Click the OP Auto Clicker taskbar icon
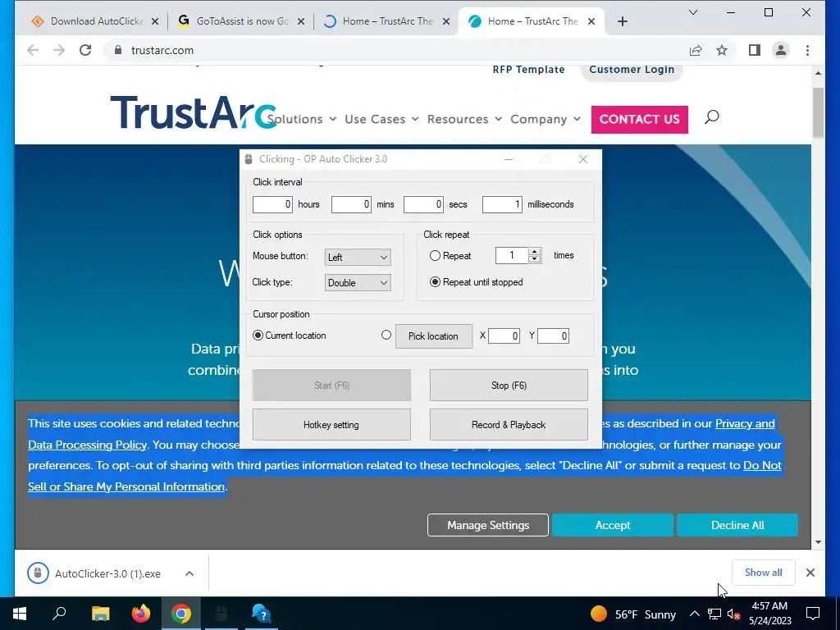The height and width of the screenshot is (630, 840). tap(221, 614)
